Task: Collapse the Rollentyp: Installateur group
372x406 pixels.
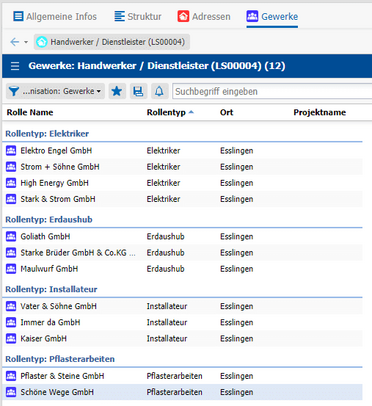Action: [51, 289]
